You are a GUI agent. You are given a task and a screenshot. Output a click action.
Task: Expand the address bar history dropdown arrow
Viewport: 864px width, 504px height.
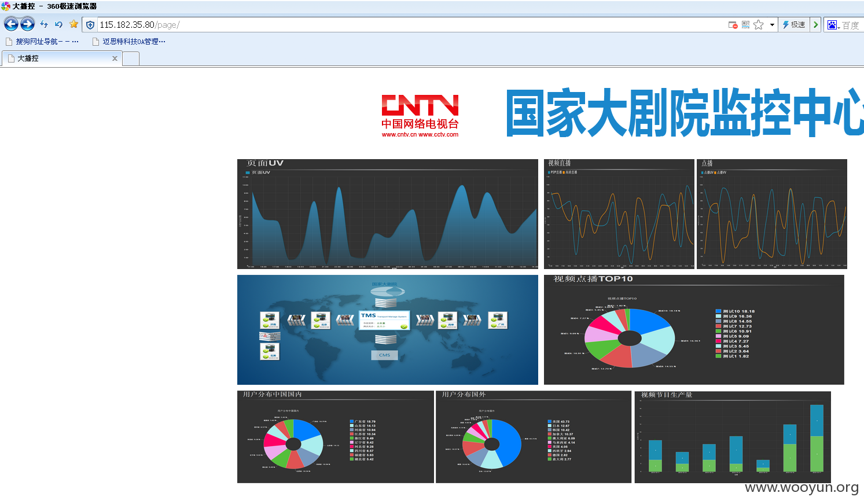[772, 25]
